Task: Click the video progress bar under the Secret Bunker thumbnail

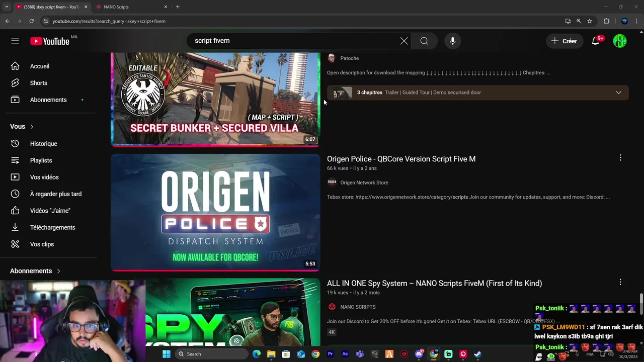Action: coord(215,146)
